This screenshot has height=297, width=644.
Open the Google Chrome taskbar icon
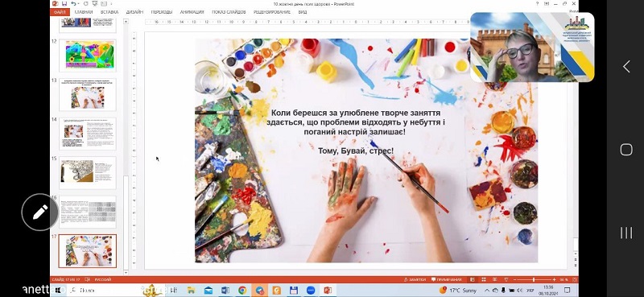click(x=242, y=291)
